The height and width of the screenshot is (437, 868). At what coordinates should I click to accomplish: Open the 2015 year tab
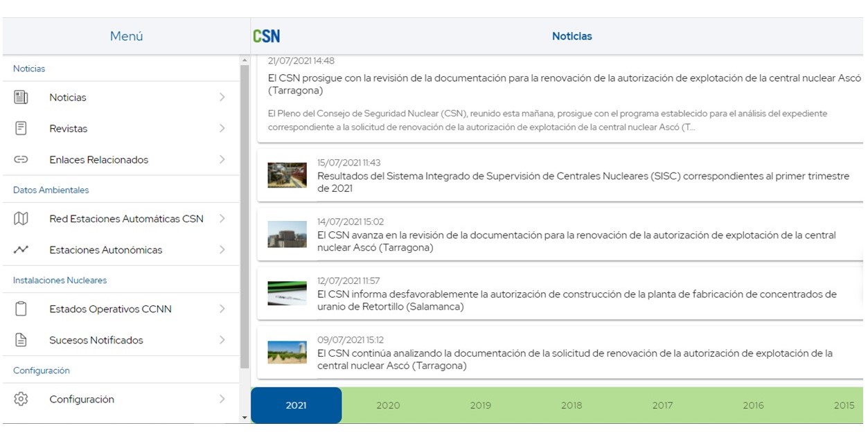(x=844, y=405)
